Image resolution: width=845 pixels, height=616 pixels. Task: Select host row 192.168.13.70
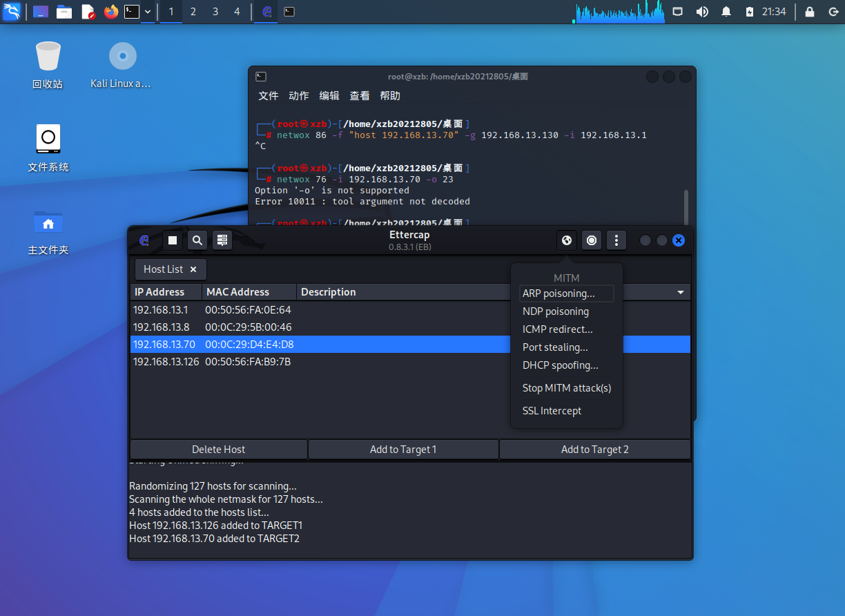[x=410, y=345]
